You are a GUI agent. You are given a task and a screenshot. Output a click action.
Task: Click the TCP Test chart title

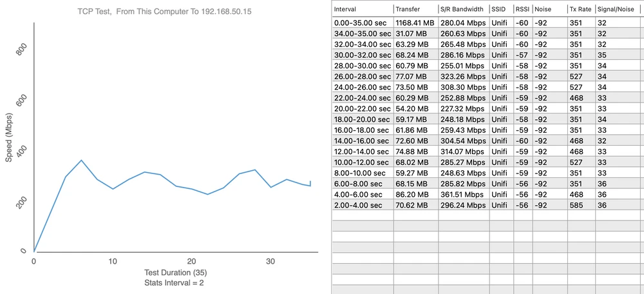pos(166,11)
